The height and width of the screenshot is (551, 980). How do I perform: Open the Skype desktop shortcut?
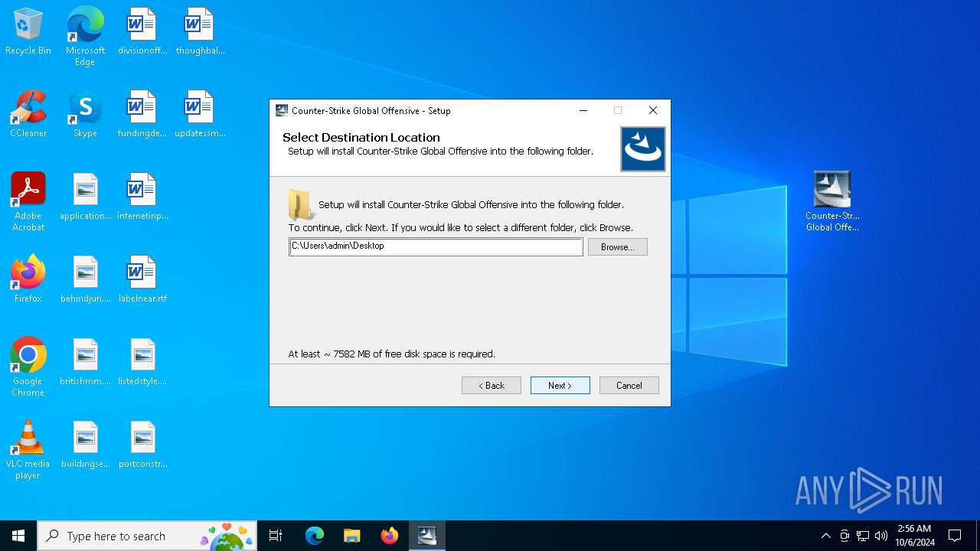coord(85,115)
